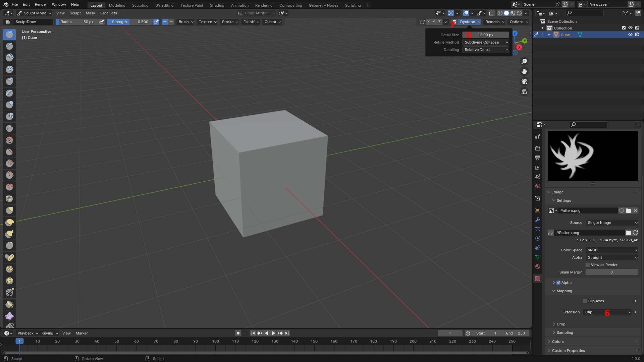Open the Options popover button
The height and width of the screenshot is (362, 644).
pos(519,22)
